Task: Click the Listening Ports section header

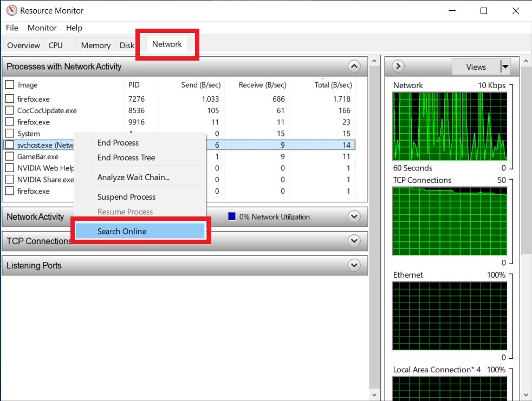Action: pos(185,265)
